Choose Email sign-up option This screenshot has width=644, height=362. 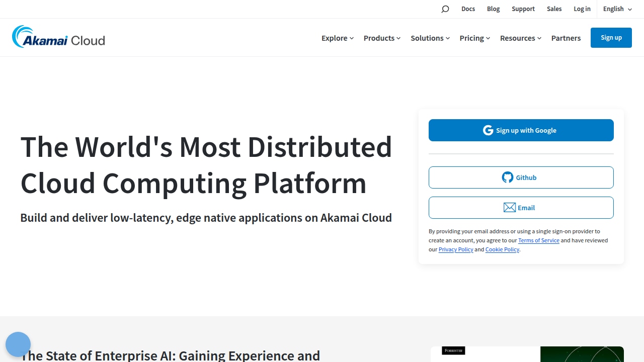pyautogui.click(x=521, y=208)
